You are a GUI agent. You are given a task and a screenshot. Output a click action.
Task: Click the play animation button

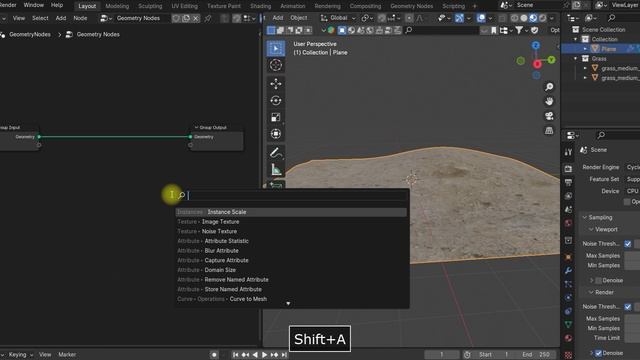coord(264,355)
